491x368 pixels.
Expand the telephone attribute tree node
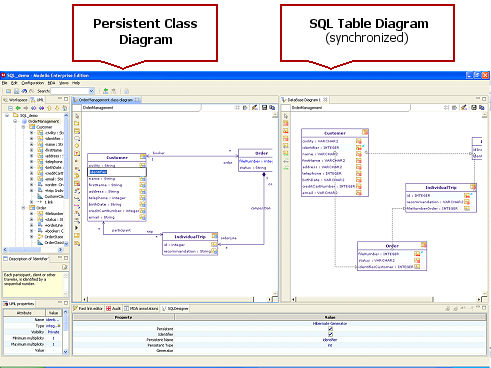click(x=32, y=162)
